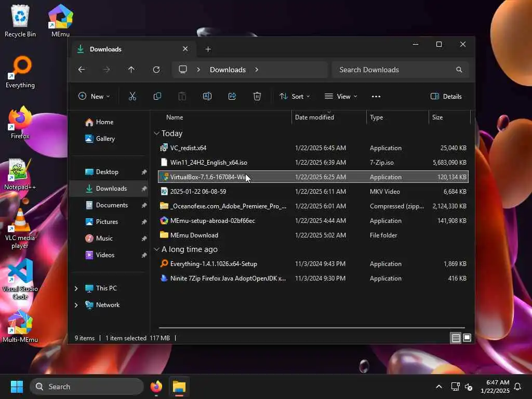Screen dimensions: 532x399
Task: Go back with the left arrow
Action: tap(82, 70)
